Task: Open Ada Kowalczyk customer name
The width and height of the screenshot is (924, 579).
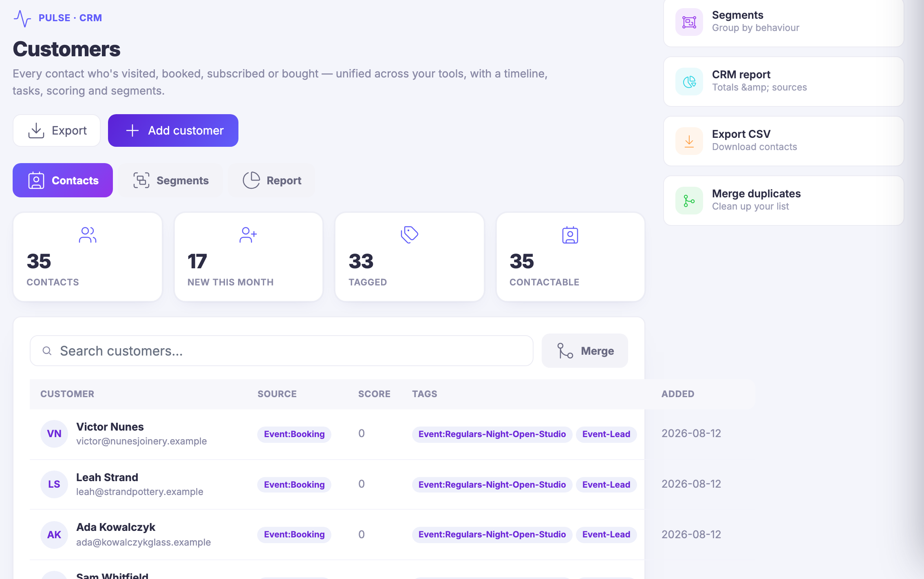Action: 116,527
